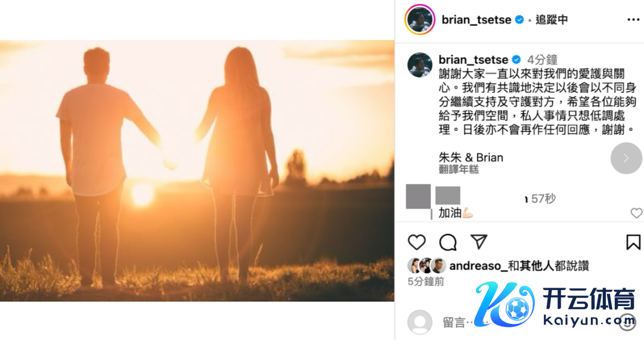Viewport: 644px width, 340px height.
Task: Open liker avatars next to andreaso_
Action: point(426,266)
